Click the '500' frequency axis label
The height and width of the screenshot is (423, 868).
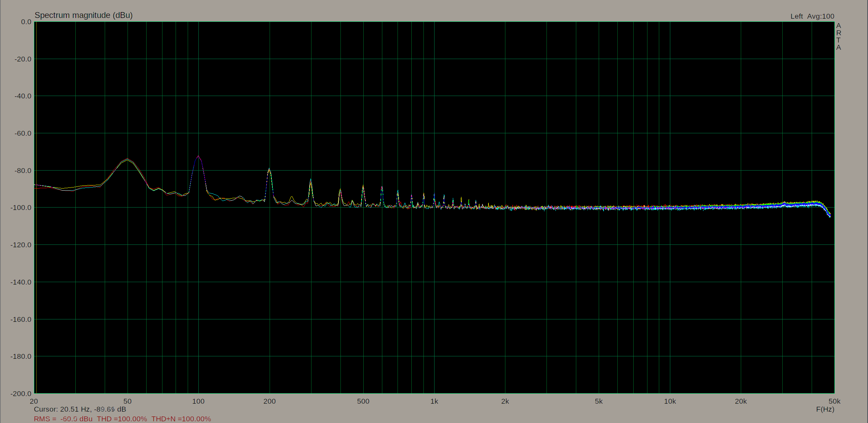pos(363,401)
